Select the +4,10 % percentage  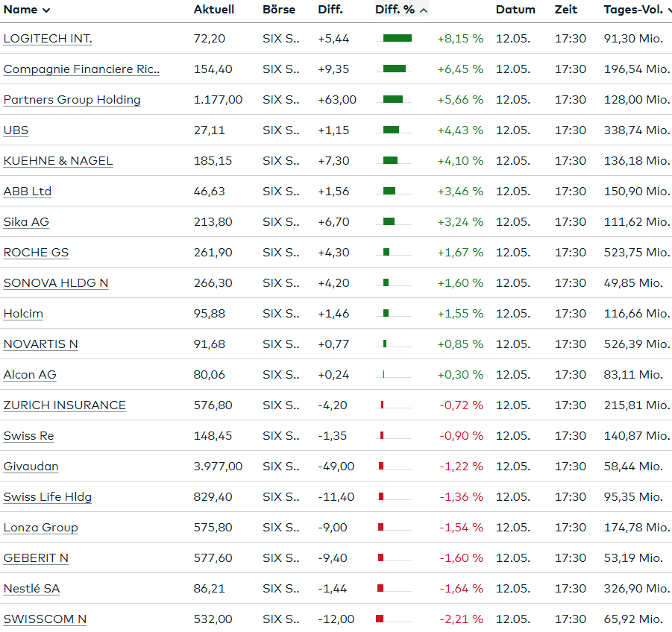point(460,160)
